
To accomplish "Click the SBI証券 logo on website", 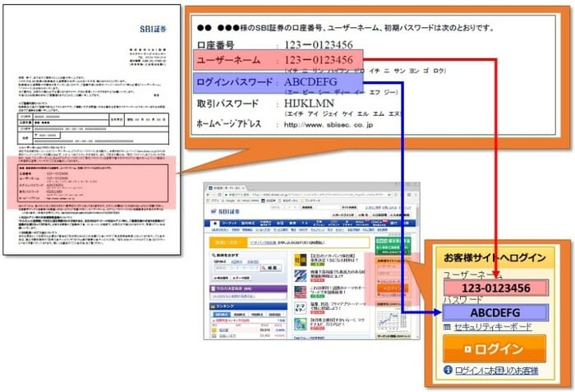I will coord(225,212).
